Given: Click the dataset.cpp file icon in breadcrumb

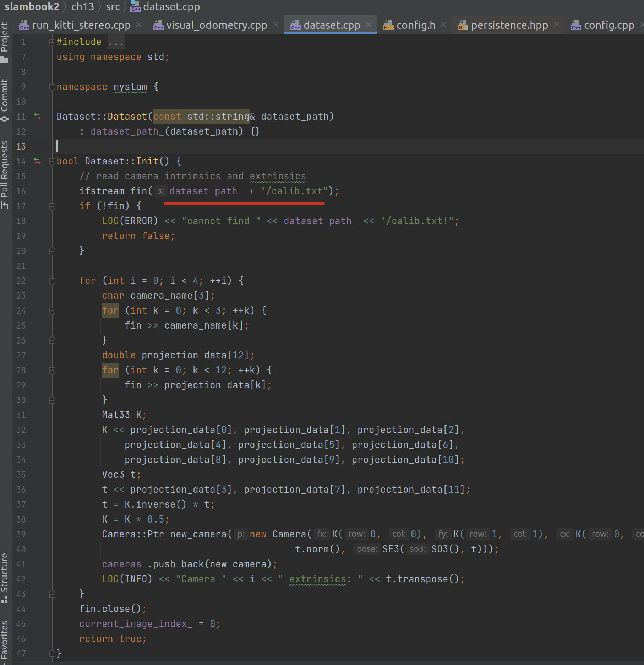Looking at the screenshot, I should 135,6.
